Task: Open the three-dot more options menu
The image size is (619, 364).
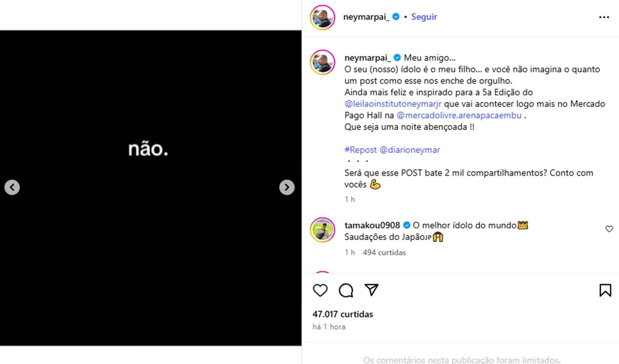Action: point(604,17)
